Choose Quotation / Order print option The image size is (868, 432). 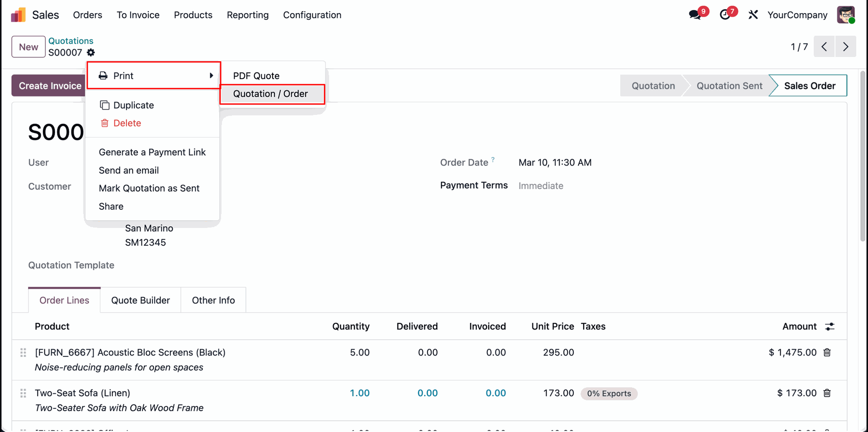pos(270,94)
